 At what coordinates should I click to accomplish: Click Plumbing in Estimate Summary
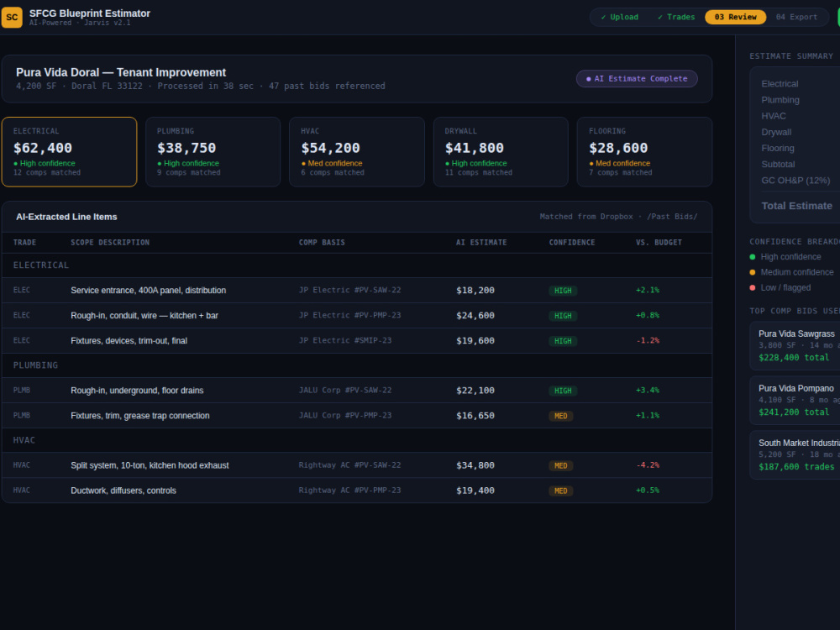coord(780,100)
